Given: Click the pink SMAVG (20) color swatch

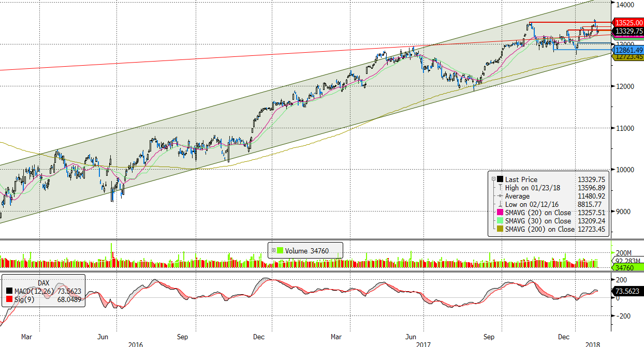Looking at the screenshot, I should 500,213.
